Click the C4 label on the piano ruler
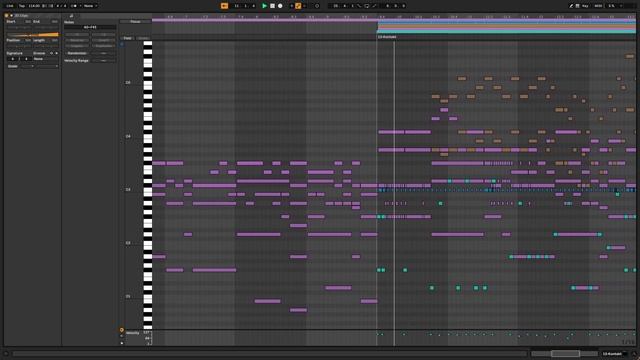Viewport: 640px width, 360px height. point(128,136)
